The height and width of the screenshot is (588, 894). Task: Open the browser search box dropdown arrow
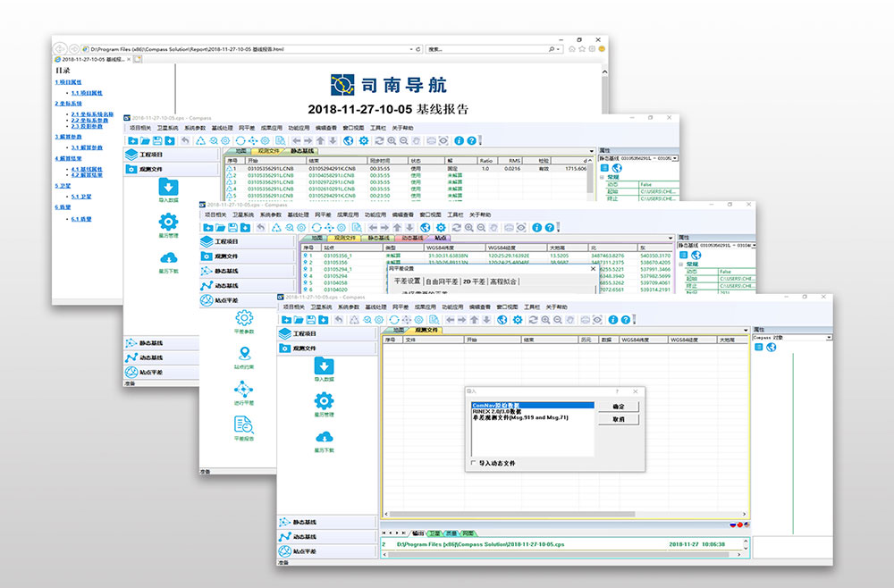tap(557, 49)
